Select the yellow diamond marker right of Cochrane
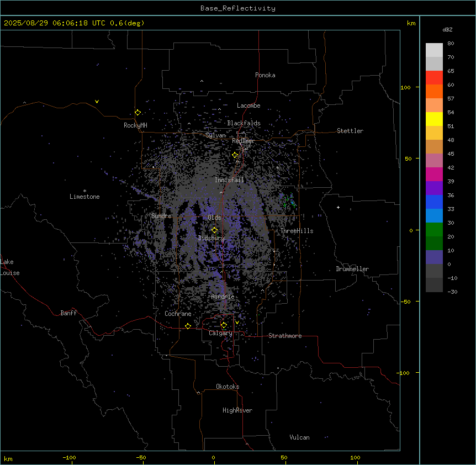Image resolution: width=476 pixels, height=465 pixels. 188,326
